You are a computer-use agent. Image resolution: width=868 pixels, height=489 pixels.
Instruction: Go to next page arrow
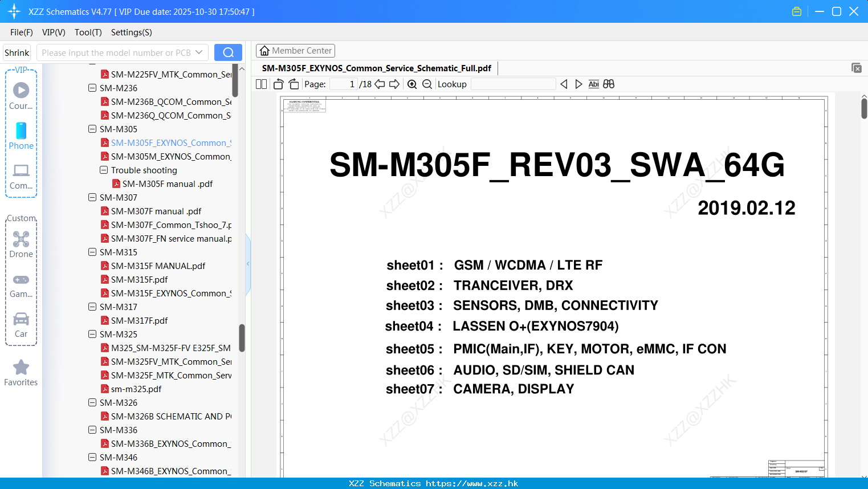pyautogui.click(x=394, y=84)
